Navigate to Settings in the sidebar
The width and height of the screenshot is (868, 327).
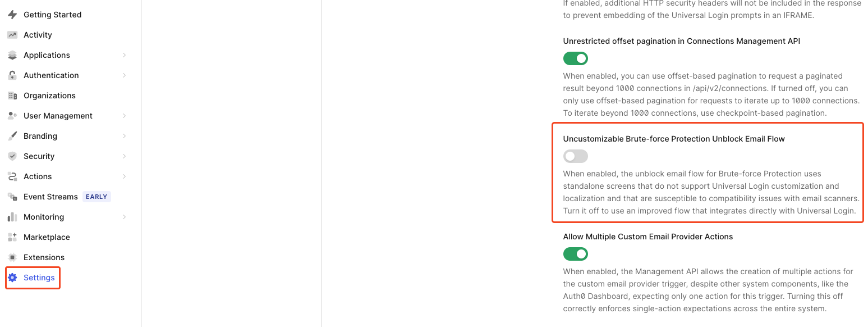tap(39, 277)
